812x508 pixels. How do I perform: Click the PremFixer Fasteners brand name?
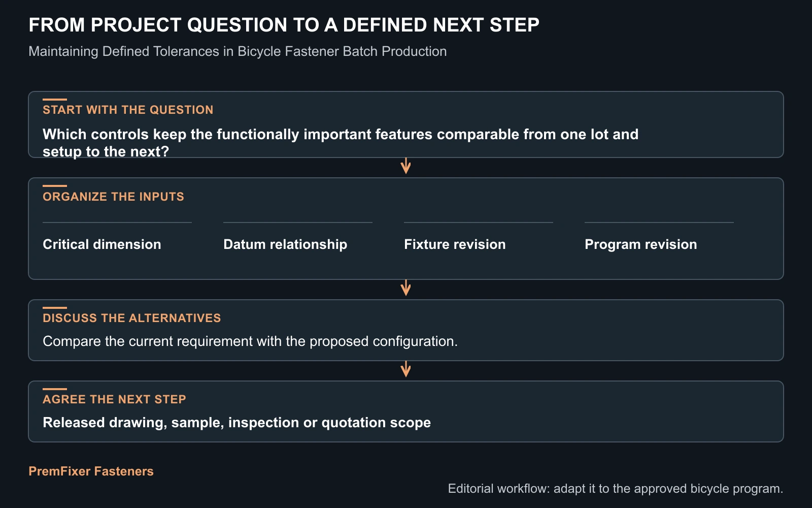click(x=91, y=471)
